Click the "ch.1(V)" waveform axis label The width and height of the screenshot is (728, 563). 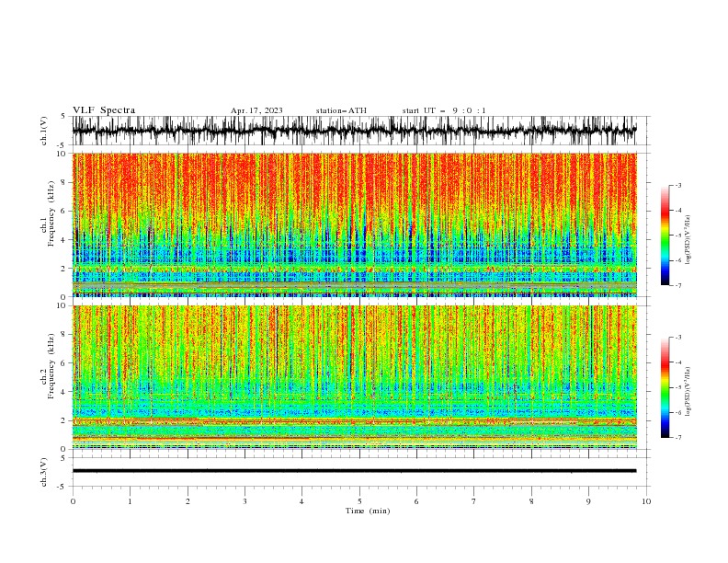[44, 131]
